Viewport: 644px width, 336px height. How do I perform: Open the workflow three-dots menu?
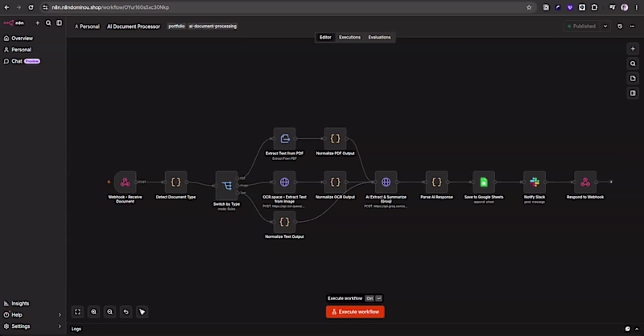[633, 27]
